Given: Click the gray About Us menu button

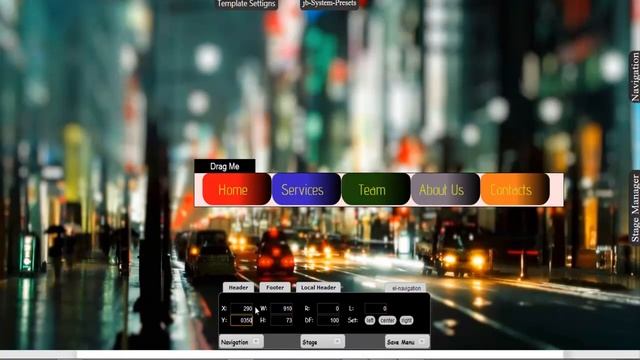Looking at the screenshot, I should tap(445, 189).
